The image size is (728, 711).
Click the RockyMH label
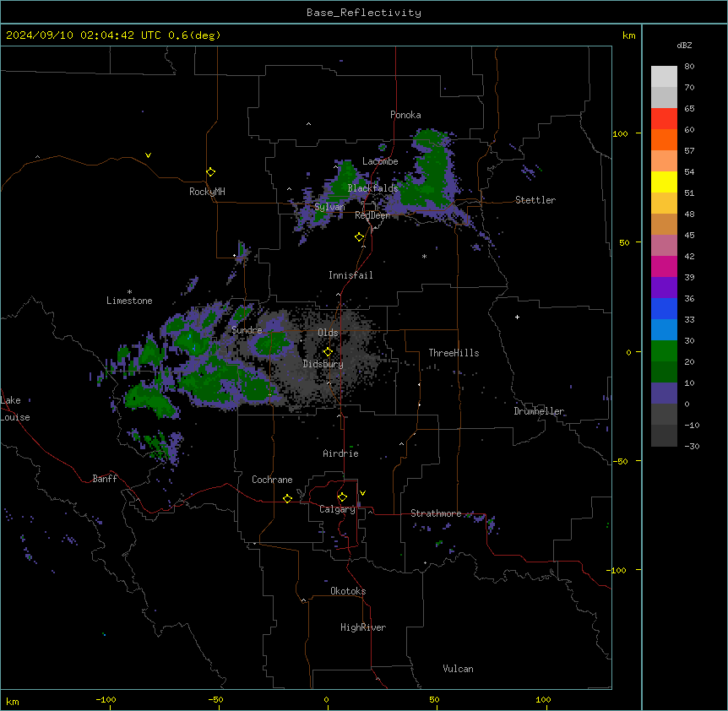[207, 192]
